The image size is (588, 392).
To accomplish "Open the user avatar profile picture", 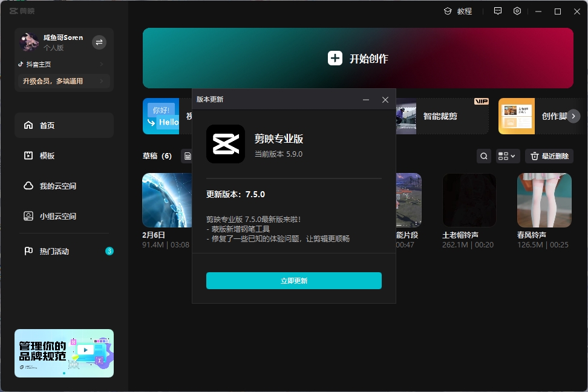I will point(29,42).
